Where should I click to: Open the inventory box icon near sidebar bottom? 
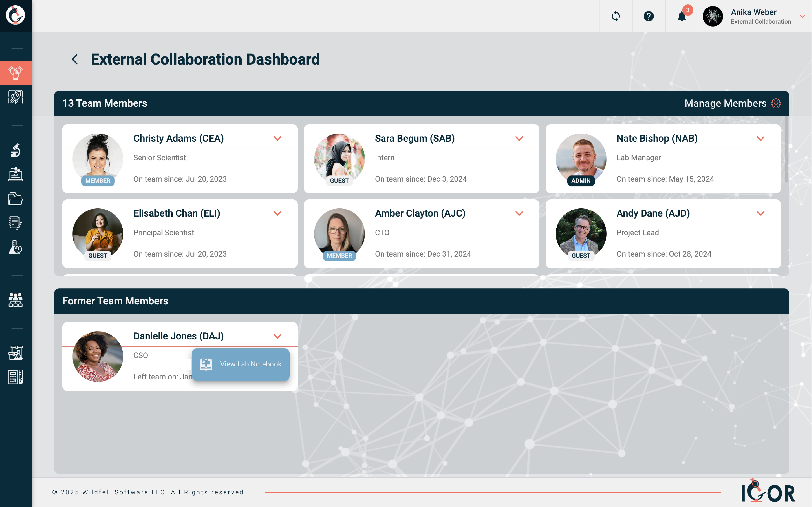[x=15, y=352]
